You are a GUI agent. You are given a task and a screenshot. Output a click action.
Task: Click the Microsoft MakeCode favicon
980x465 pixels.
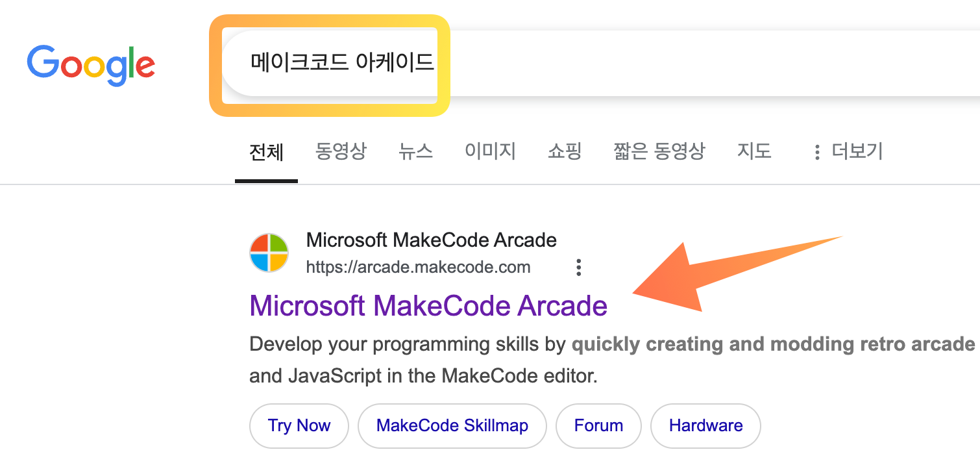[x=269, y=253]
